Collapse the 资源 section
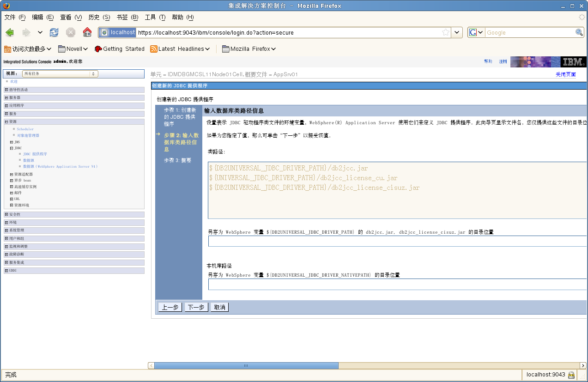 pyautogui.click(x=6, y=121)
